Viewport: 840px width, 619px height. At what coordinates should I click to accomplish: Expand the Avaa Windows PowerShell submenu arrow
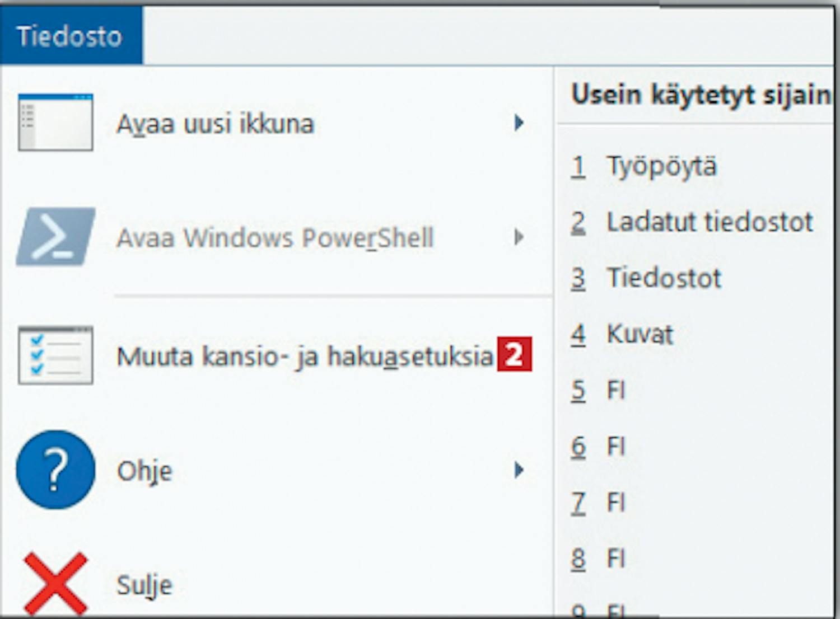519,237
